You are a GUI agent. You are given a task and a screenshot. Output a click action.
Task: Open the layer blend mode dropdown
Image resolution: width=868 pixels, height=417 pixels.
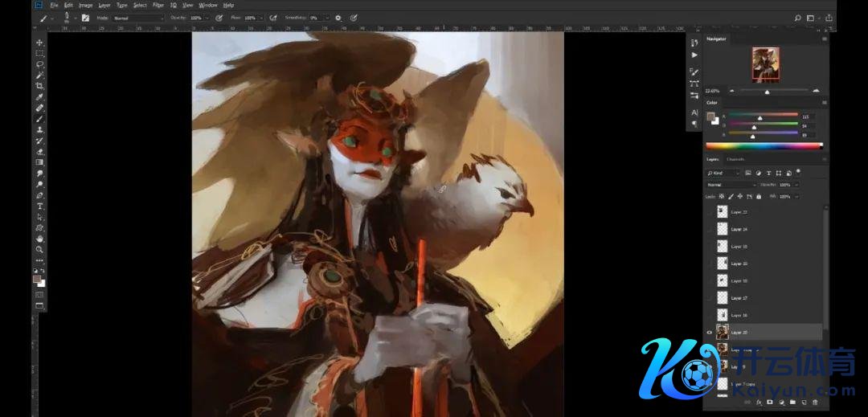coord(730,185)
